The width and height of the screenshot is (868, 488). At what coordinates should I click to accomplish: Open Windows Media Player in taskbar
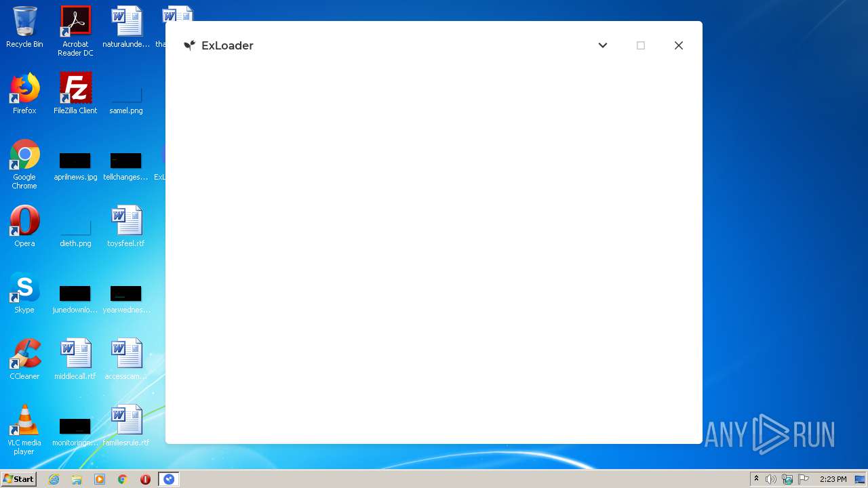(100, 479)
